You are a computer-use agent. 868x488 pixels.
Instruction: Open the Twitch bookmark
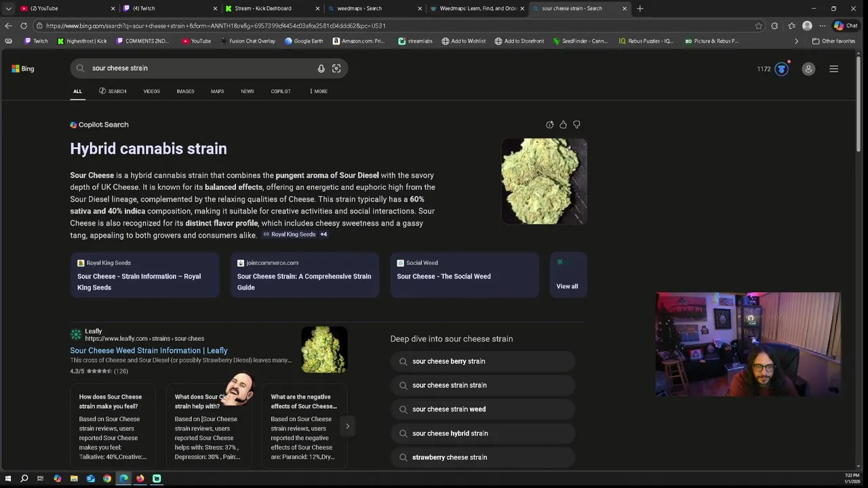point(36,41)
